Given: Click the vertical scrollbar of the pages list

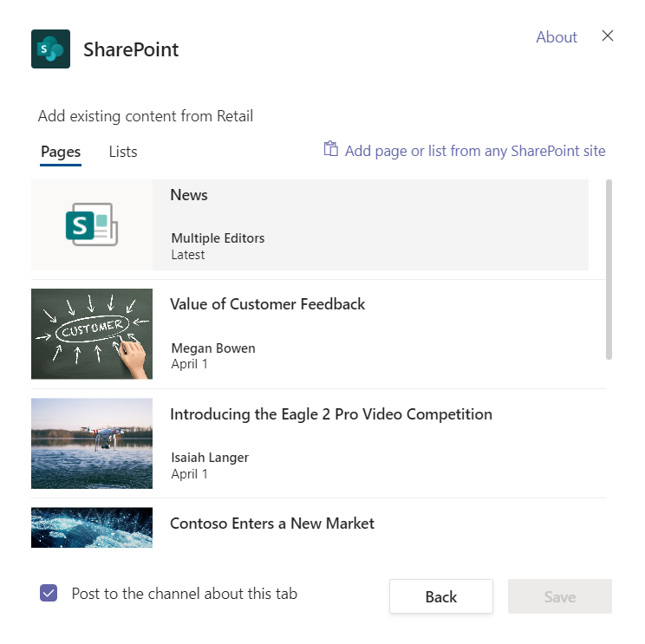Looking at the screenshot, I should tap(609, 270).
